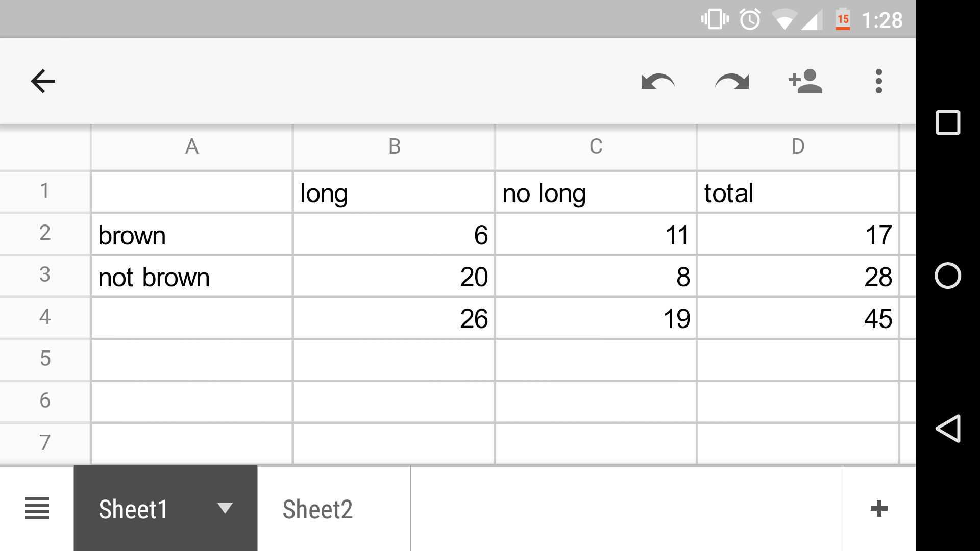
Task: Select column D header
Action: [798, 147]
